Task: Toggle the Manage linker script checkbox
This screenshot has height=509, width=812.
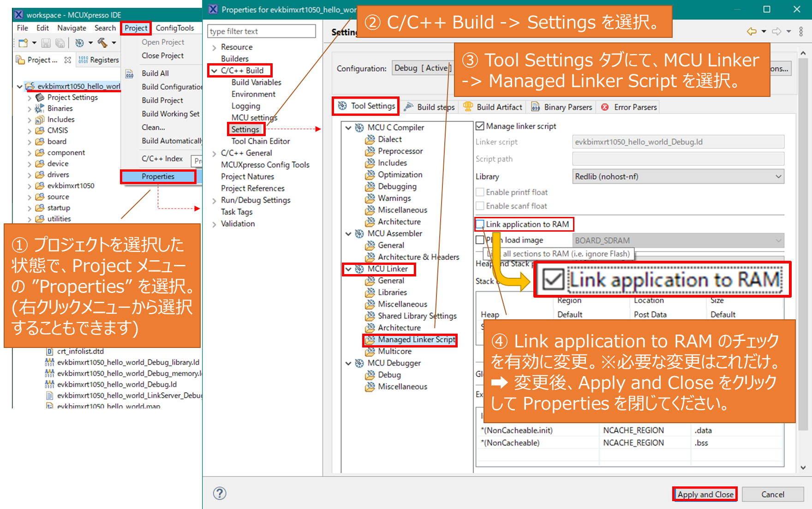Action: click(x=480, y=126)
